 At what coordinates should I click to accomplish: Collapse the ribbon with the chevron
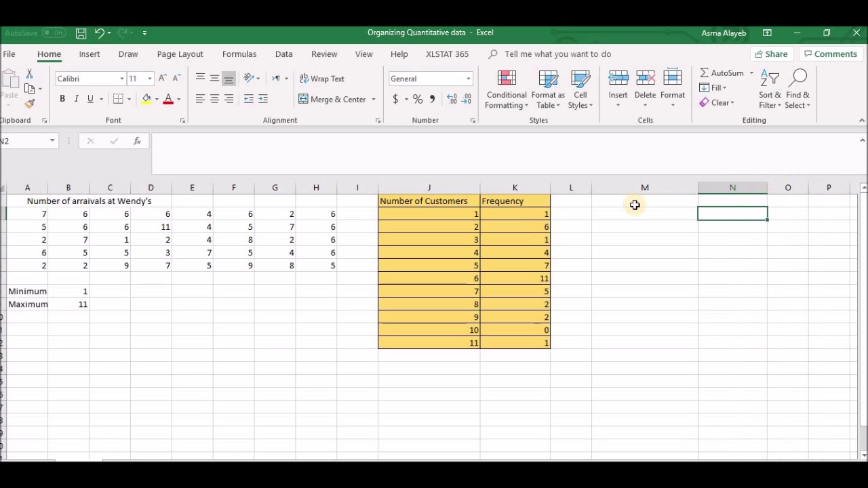(x=862, y=121)
